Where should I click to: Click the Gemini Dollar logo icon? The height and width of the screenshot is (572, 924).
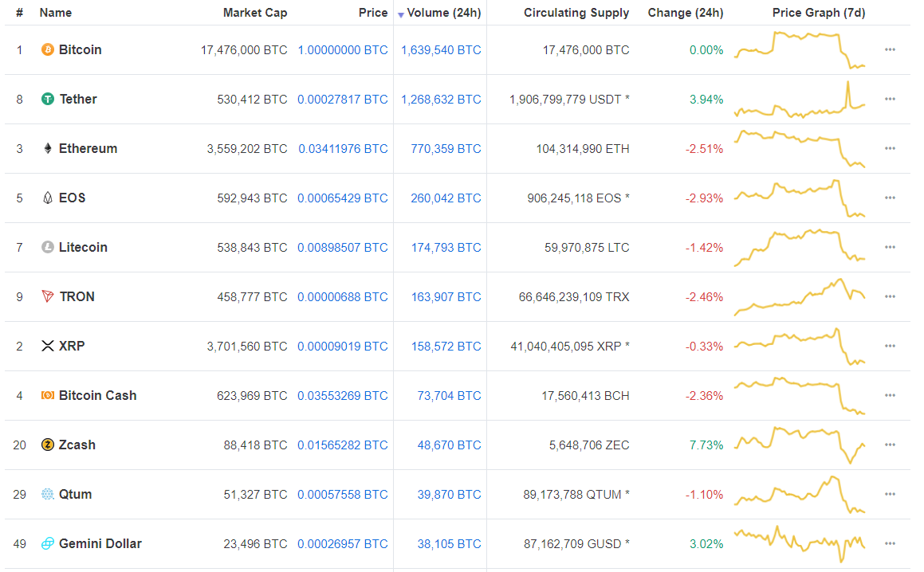[x=48, y=543]
